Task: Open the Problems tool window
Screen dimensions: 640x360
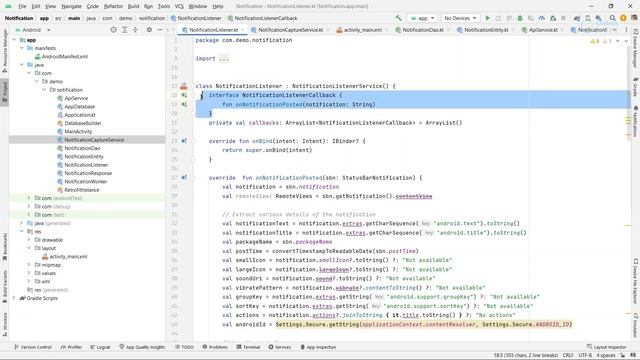Action: 215,347
